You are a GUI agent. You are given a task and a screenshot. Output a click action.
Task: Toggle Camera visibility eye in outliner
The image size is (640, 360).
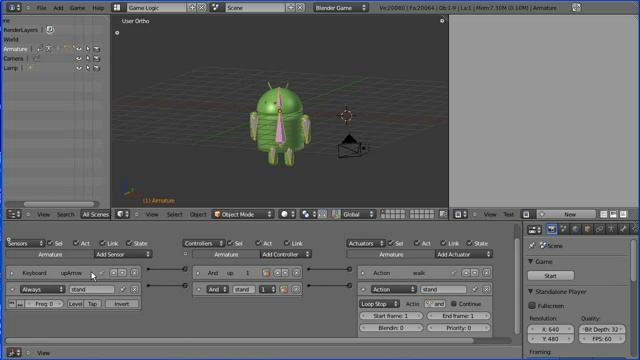78,58
